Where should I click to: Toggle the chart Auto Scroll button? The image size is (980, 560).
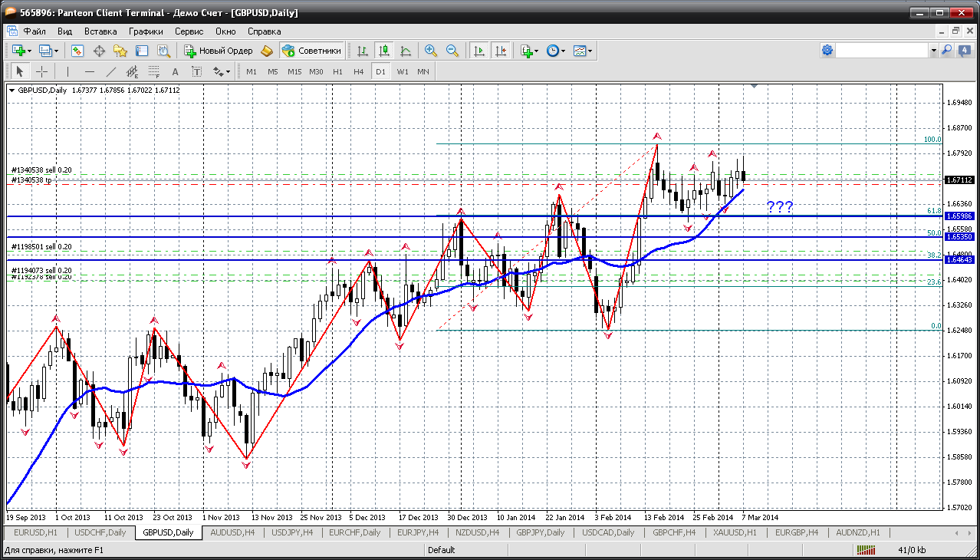pos(479,51)
